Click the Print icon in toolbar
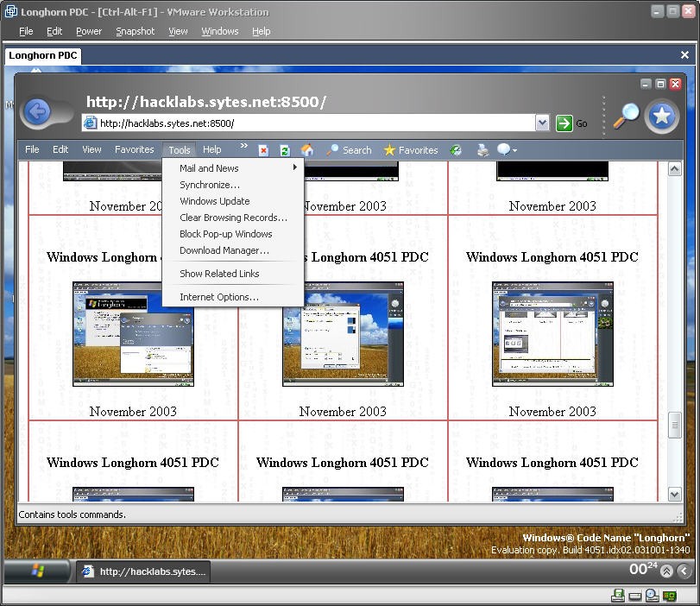700x606 pixels. [x=482, y=150]
